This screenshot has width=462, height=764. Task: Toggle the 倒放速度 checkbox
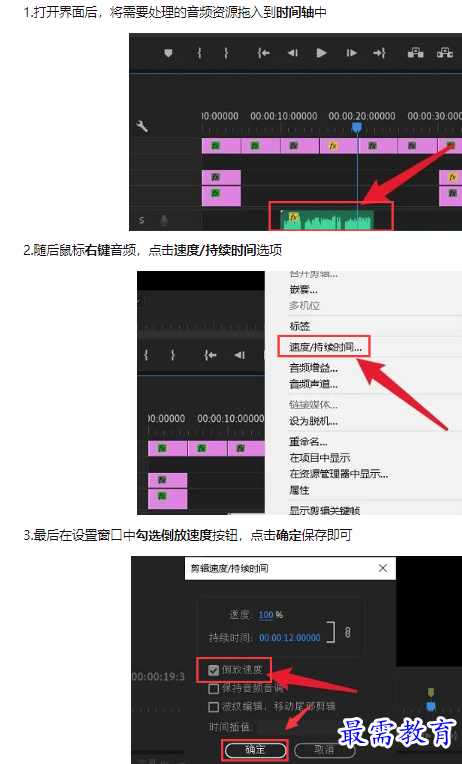tap(213, 670)
